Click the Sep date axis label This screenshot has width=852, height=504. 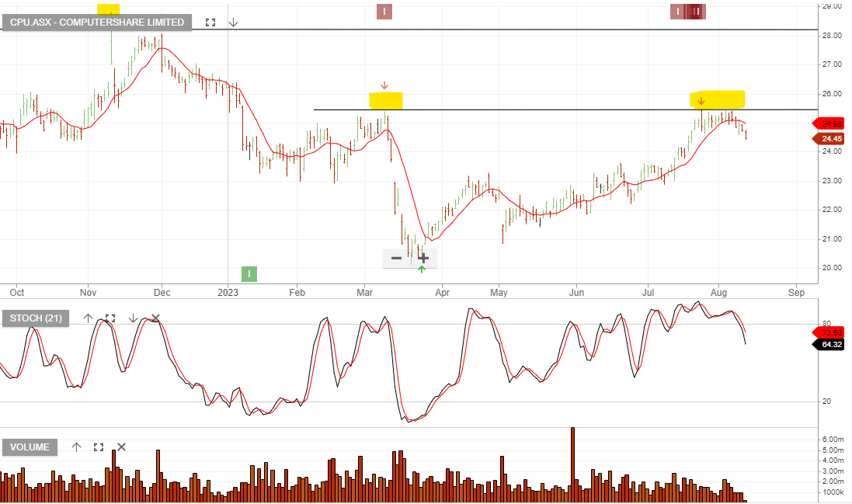[x=797, y=293]
